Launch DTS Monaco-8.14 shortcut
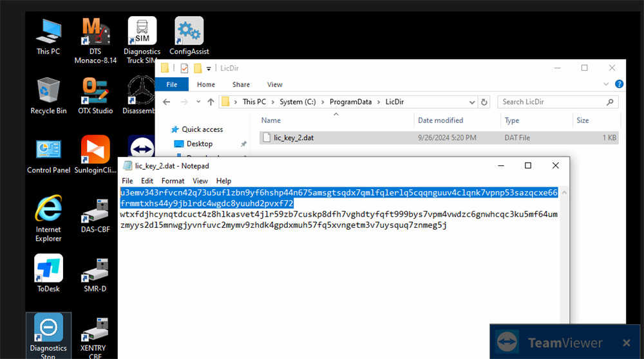Image resolution: width=644 pixels, height=359 pixels. [x=95, y=40]
